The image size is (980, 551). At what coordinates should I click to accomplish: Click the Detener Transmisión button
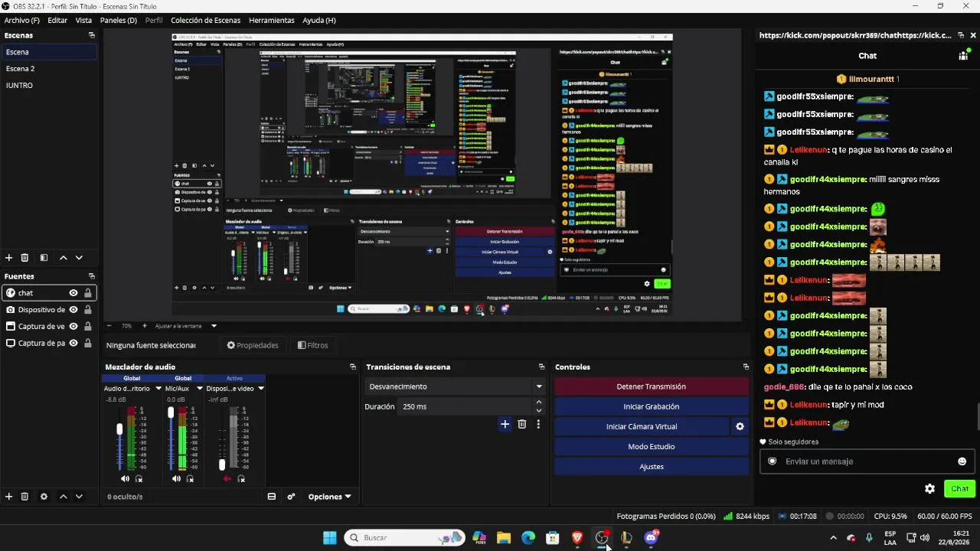pos(651,386)
